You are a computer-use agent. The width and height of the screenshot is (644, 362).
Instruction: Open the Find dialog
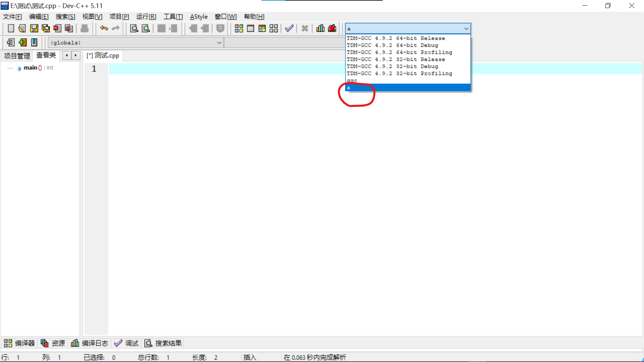(x=133, y=28)
